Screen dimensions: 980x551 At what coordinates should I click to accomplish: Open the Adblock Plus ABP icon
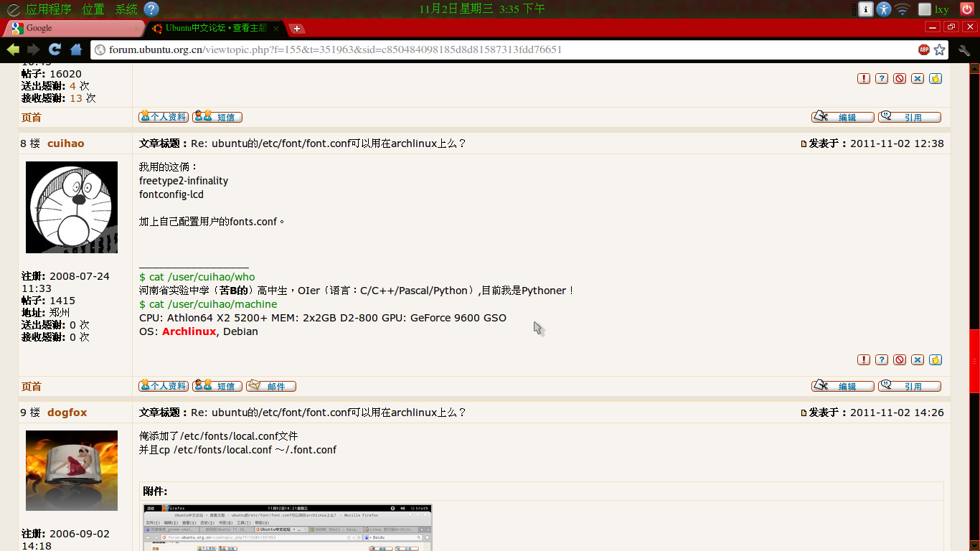[924, 50]
